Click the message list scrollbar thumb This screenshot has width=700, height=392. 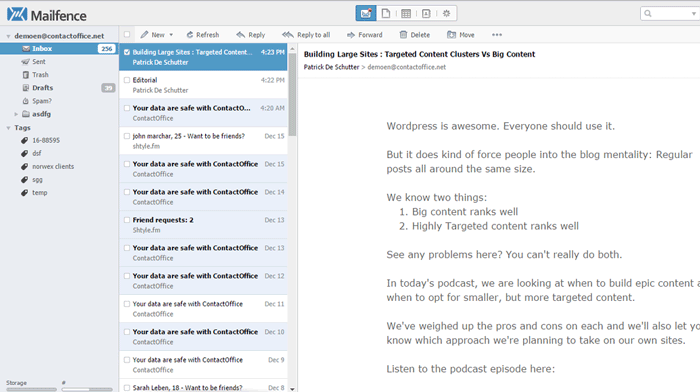tap(292, 95)
